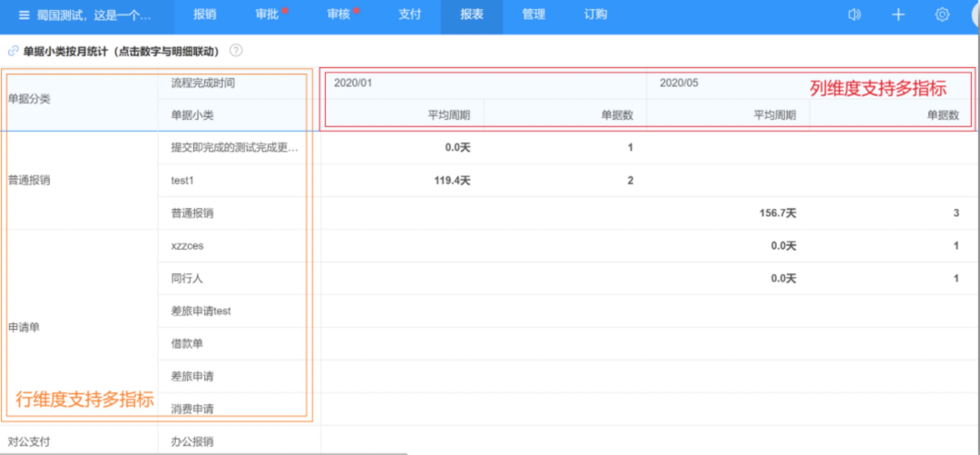The width and height of the screenshot is (980, 455).
Task: Click the 借款单 row label
Action: [187, 343]
